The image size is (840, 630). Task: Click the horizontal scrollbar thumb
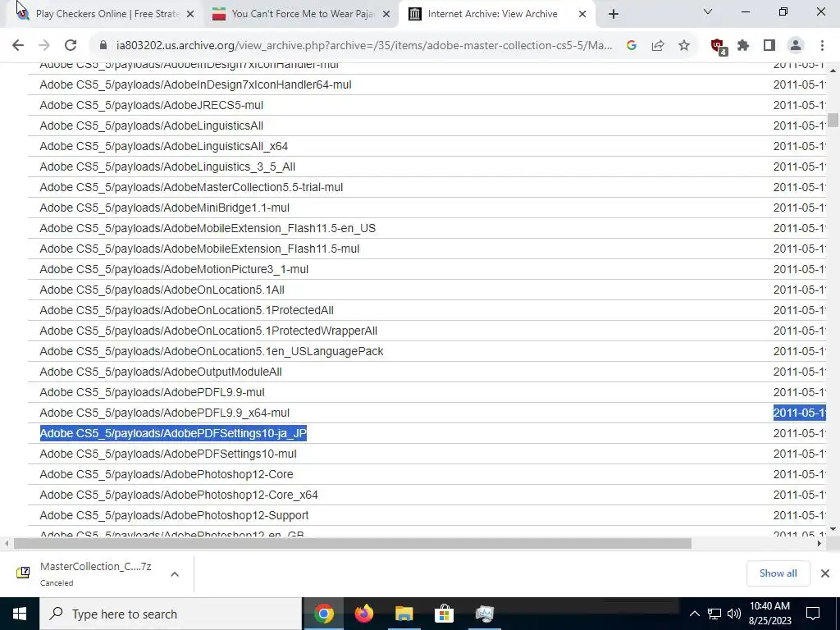(x=353, y=544)
